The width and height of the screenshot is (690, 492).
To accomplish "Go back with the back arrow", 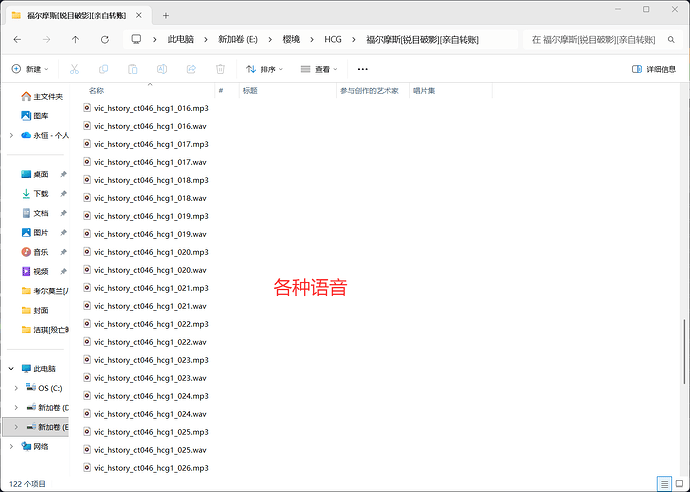I will (17, 40).
